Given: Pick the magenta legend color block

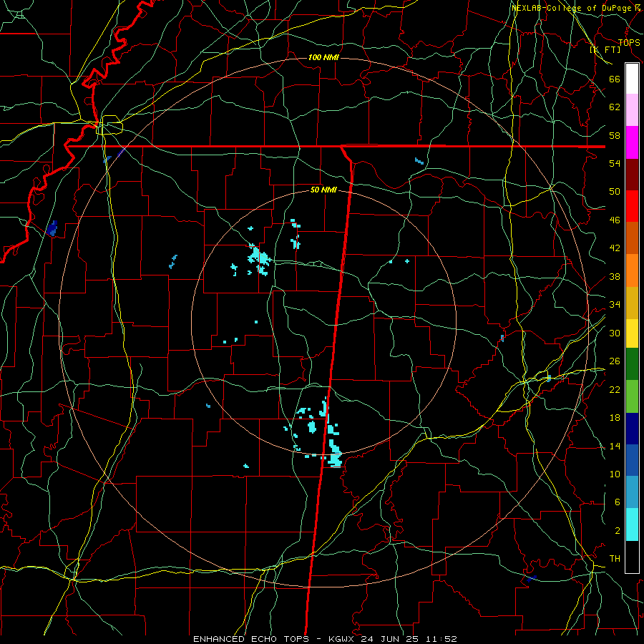Looking at the screenshot, I should click(632, 142).
